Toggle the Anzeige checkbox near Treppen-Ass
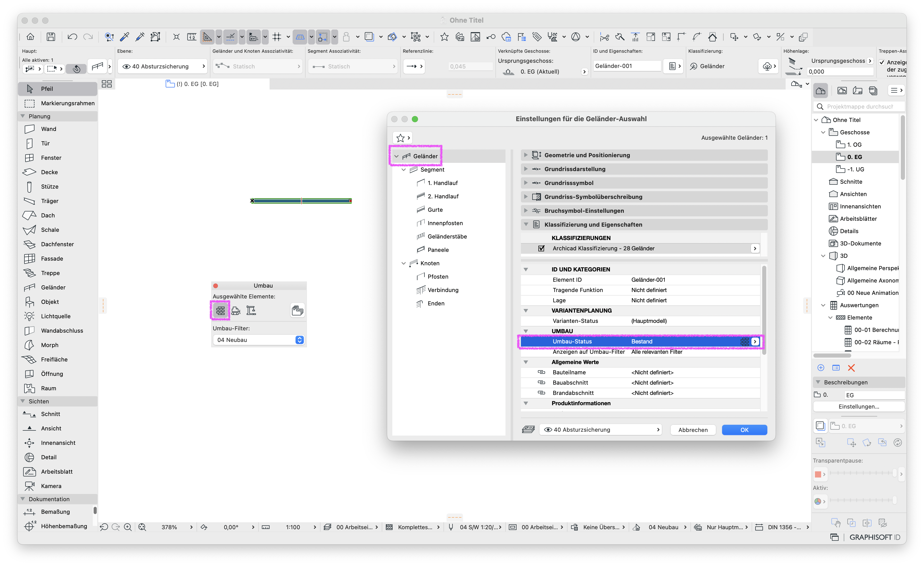This screenshot has width=924, height=566. point(882,62)
